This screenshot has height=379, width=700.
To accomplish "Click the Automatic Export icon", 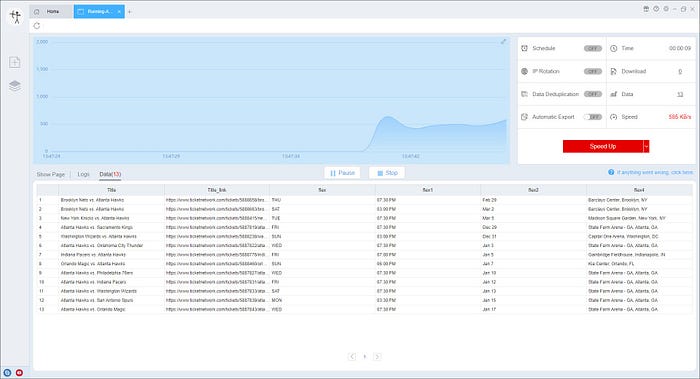I will coord(525,117).
